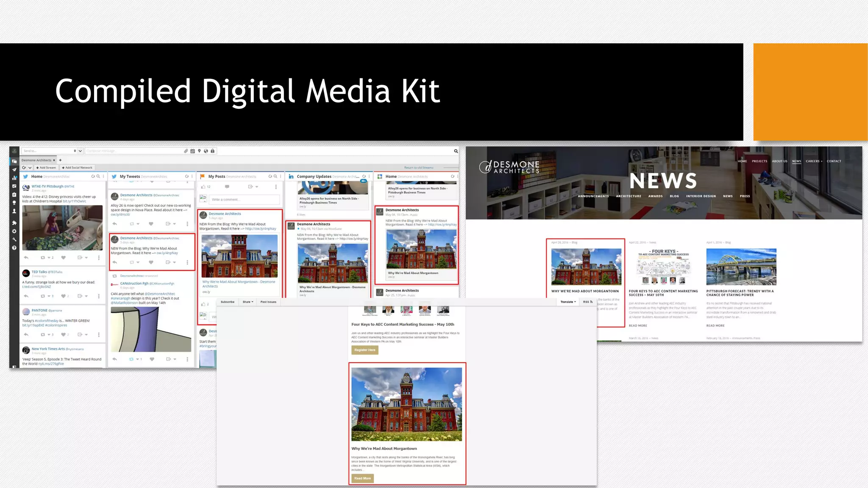Reply to the WTAE-TV Pittsburgh tweet

(26, 258)
